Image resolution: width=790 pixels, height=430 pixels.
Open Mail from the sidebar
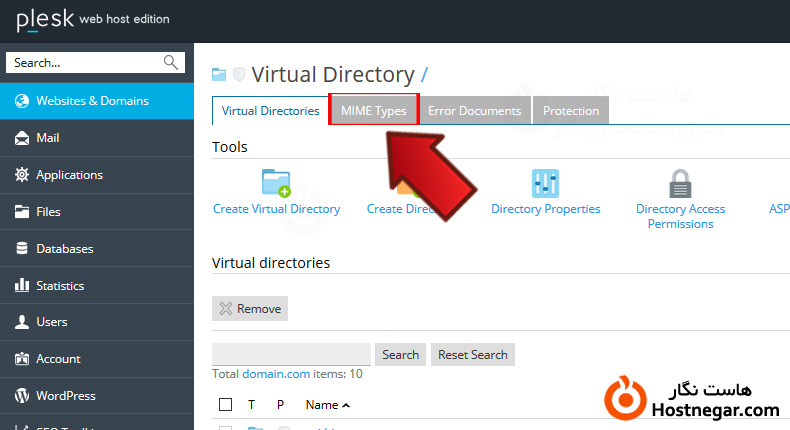tap(48, 138)
